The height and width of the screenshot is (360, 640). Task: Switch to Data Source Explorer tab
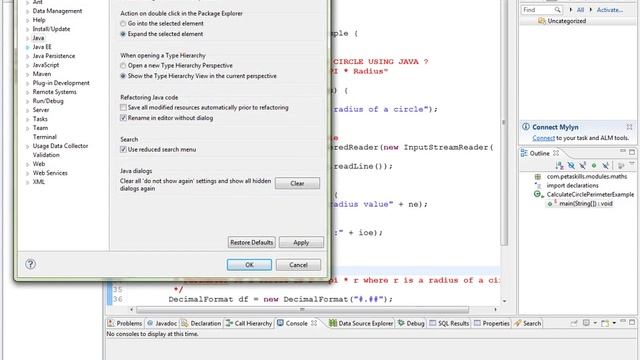(x=361, y=323)
